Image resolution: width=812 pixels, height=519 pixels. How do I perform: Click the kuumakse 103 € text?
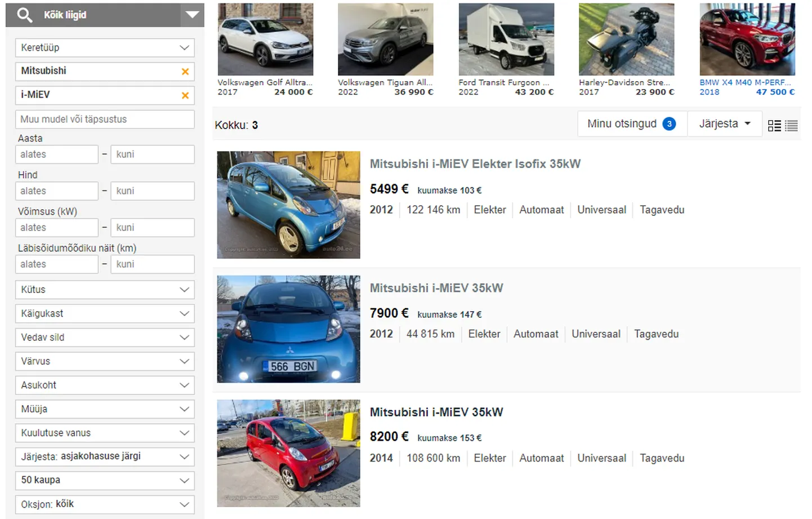pyautogui.click(x=449, y=190)
